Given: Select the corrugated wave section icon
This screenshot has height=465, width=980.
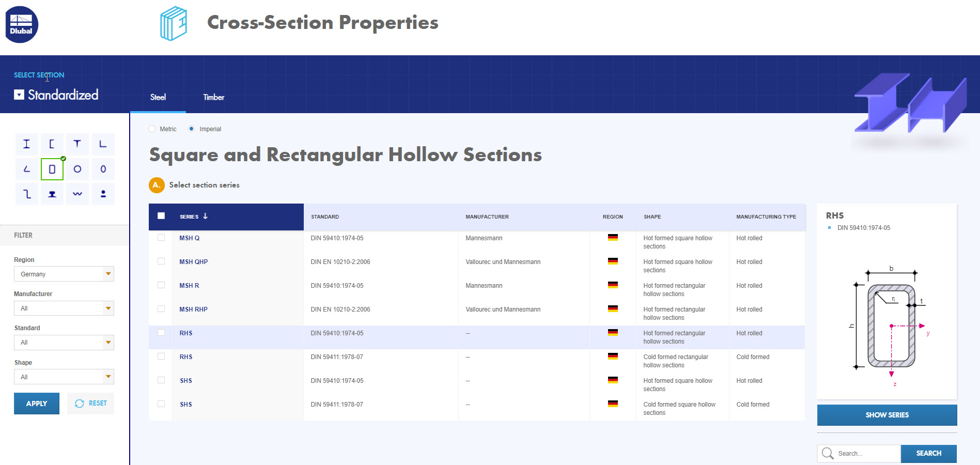Looking at the screenshot, I should 77,194.
